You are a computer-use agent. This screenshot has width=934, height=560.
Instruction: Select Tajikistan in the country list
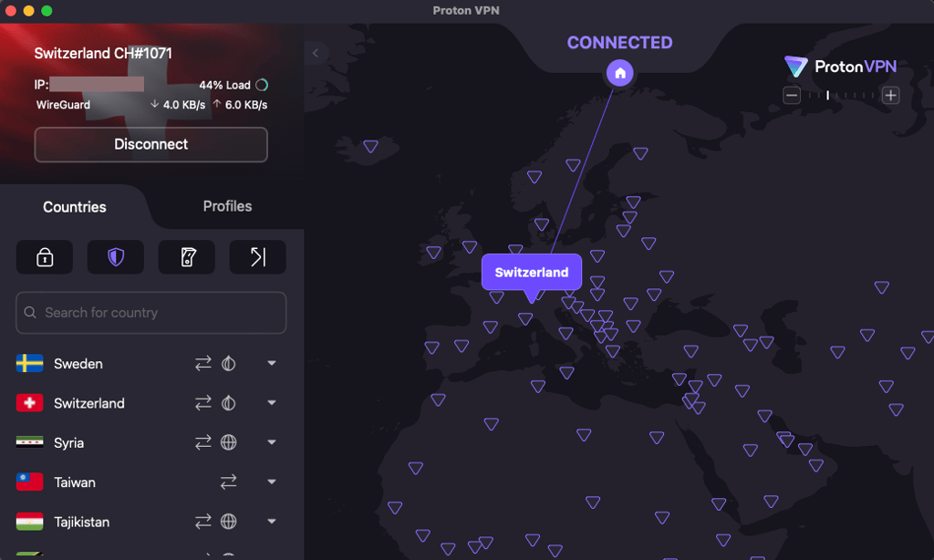tap(81, 522)
